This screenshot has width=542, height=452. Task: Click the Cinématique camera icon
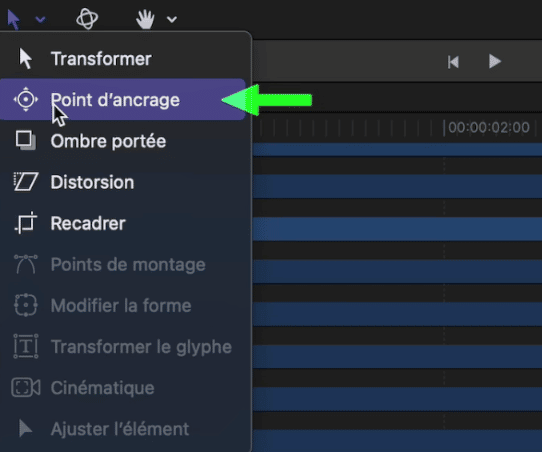pos(26,387)
